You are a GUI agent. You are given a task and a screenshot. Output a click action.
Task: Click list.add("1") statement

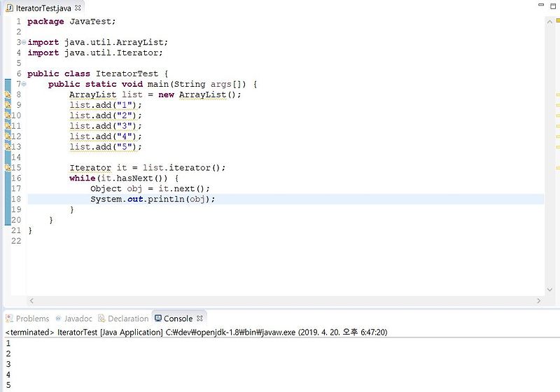click(x=106, y=105)
